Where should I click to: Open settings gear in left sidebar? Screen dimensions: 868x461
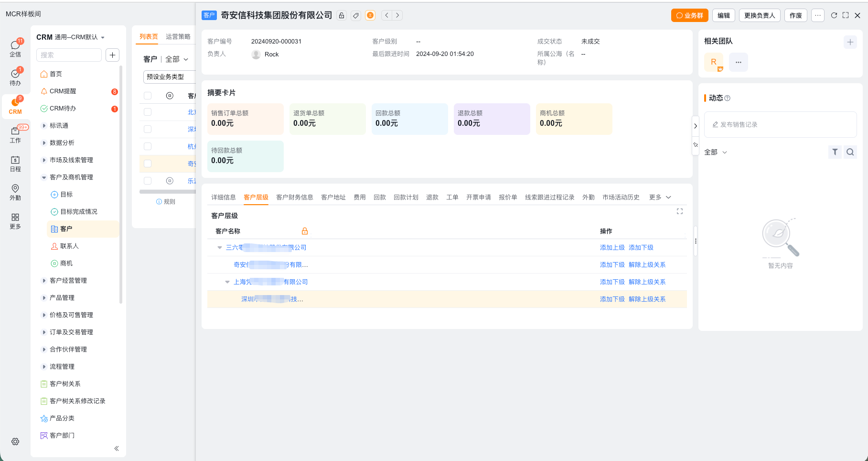tap(15, 441)
